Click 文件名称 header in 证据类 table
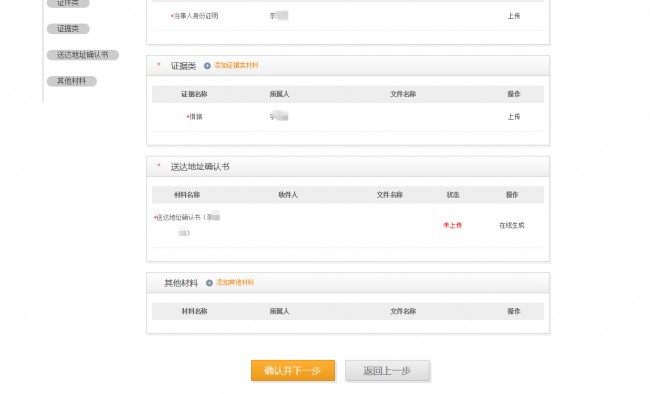650x394 pixels. 403,95
